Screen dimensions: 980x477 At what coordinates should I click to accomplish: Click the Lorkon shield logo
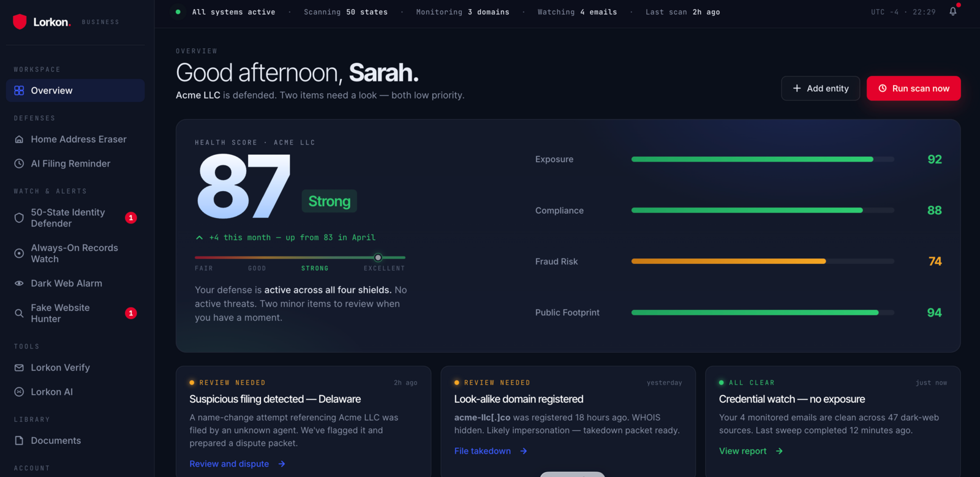pos(20,22)
